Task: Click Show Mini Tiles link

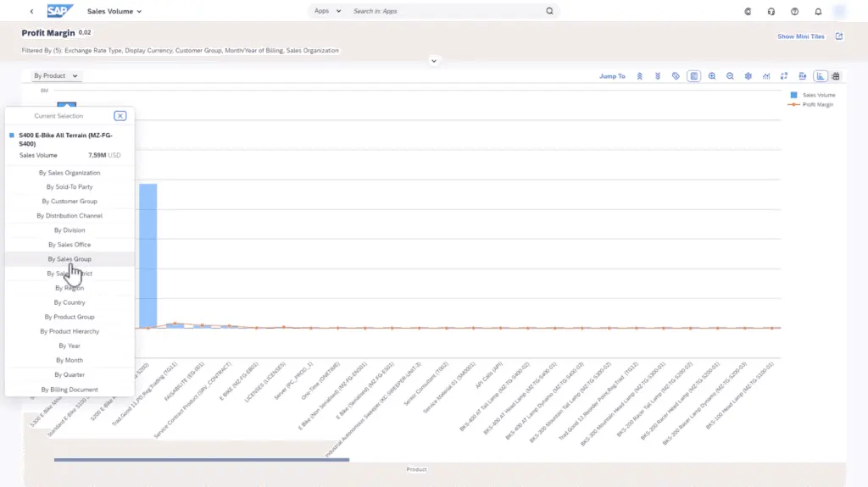Action: click(800, 36)
